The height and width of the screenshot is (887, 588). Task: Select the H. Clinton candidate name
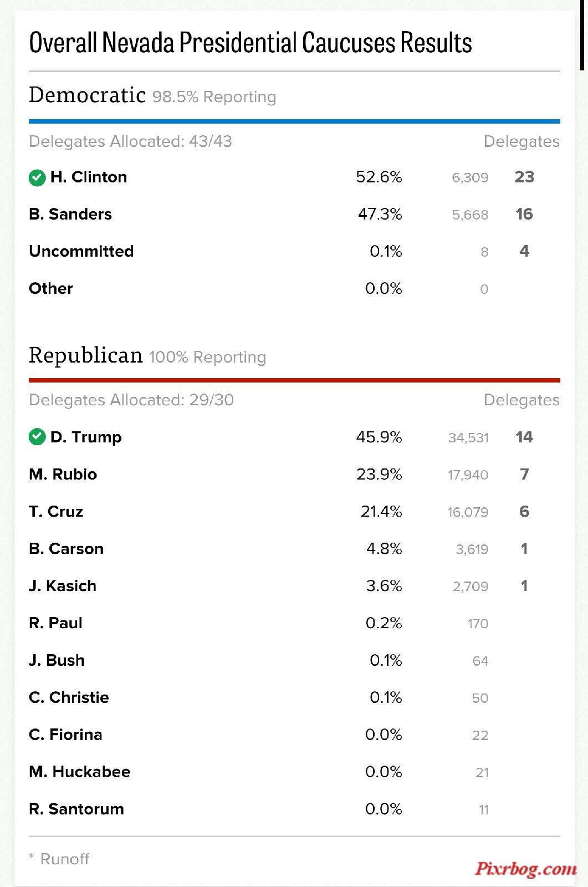(89, 177)
